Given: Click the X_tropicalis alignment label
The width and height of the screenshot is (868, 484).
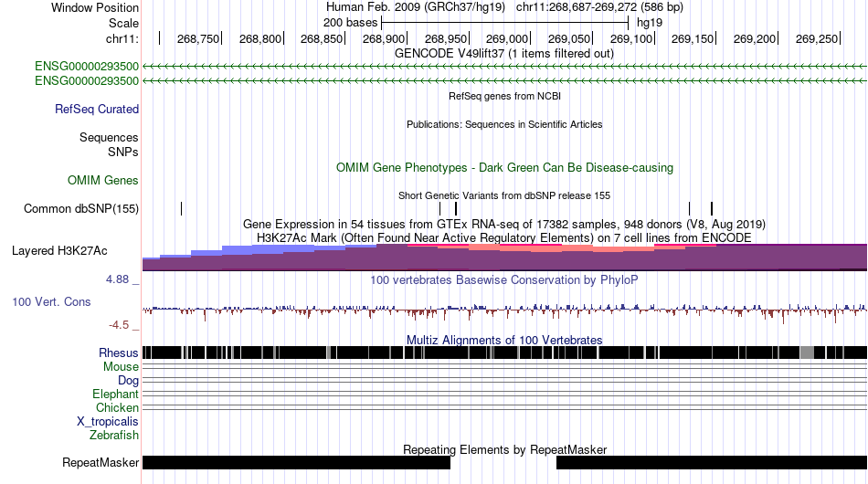Looking at the screenshot, I should [108, 422].
